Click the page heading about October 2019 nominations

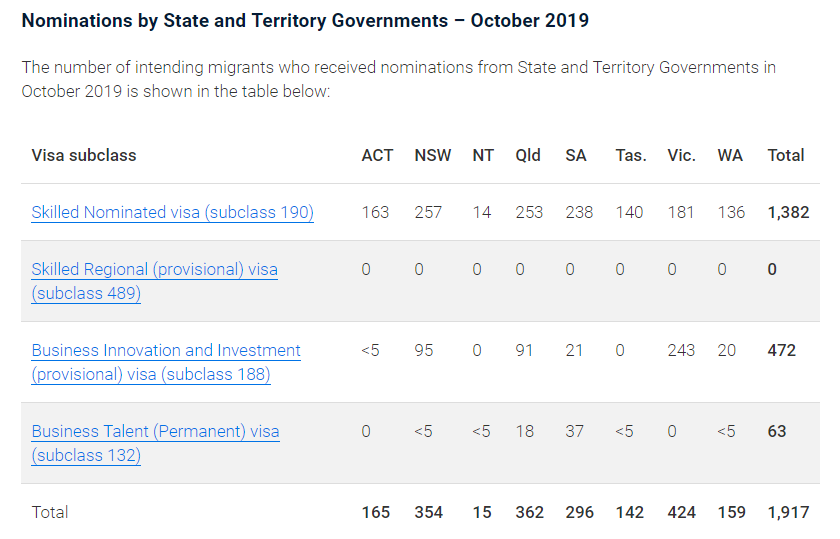click(x=305, y=20)
